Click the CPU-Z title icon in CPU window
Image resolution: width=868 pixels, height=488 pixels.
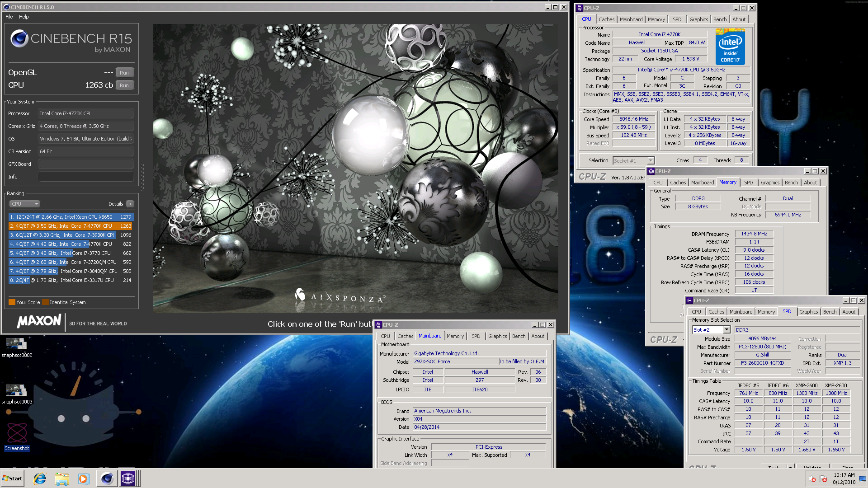pos(579,8)
